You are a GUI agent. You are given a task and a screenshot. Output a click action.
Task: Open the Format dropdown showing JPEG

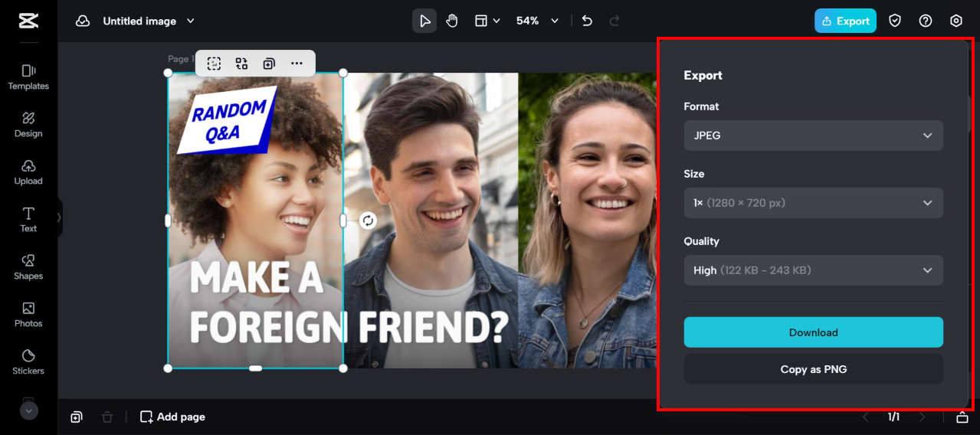pyautogui.click(x=813, y=136)
